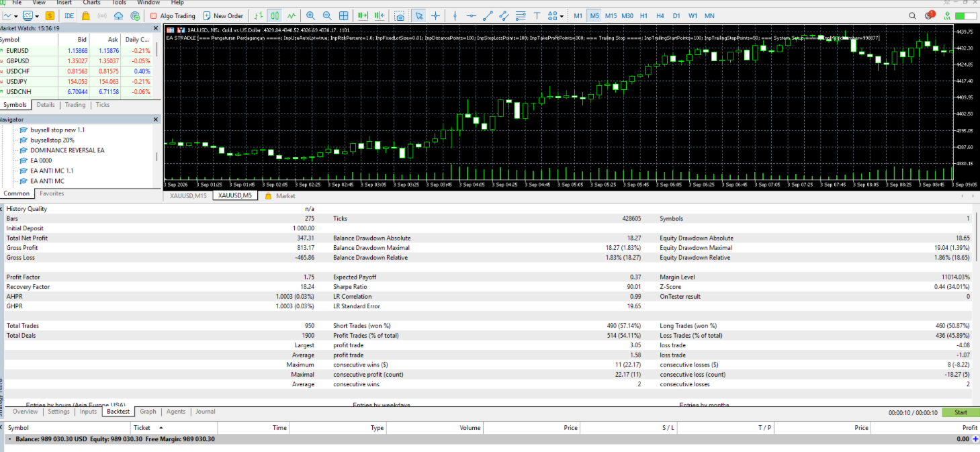
Task: Expand the Ticket column sort arrow
Action: point(161,428)
